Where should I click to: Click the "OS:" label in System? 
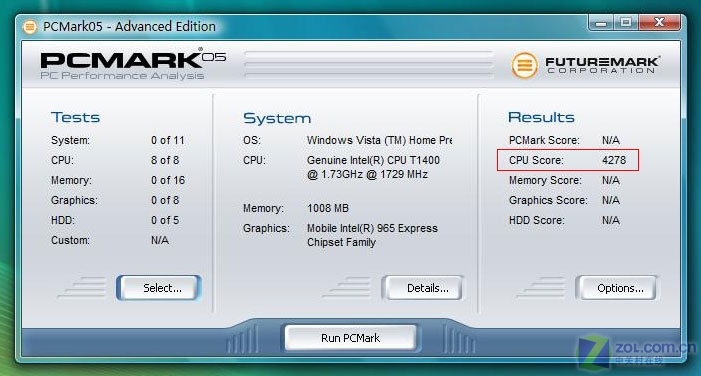[x=252, y=140]
